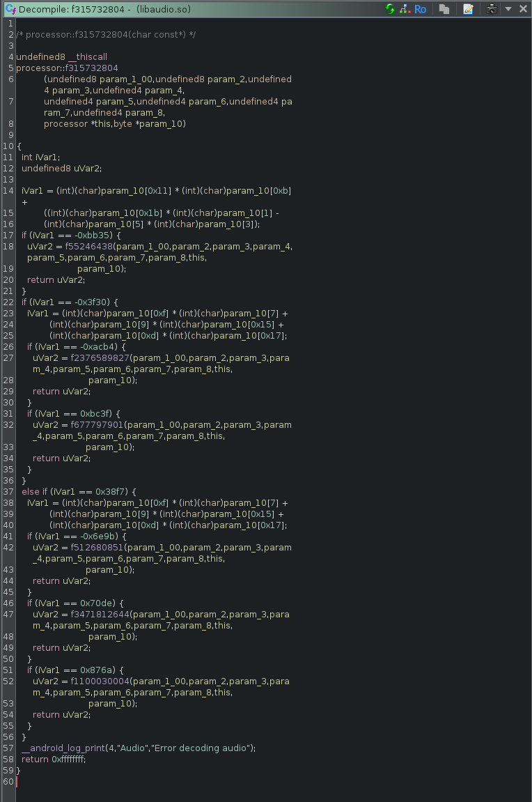This screenshot has width=532, height=802.
Task: Click the return 0xffffffff value
Action: [x=68, y=759]
